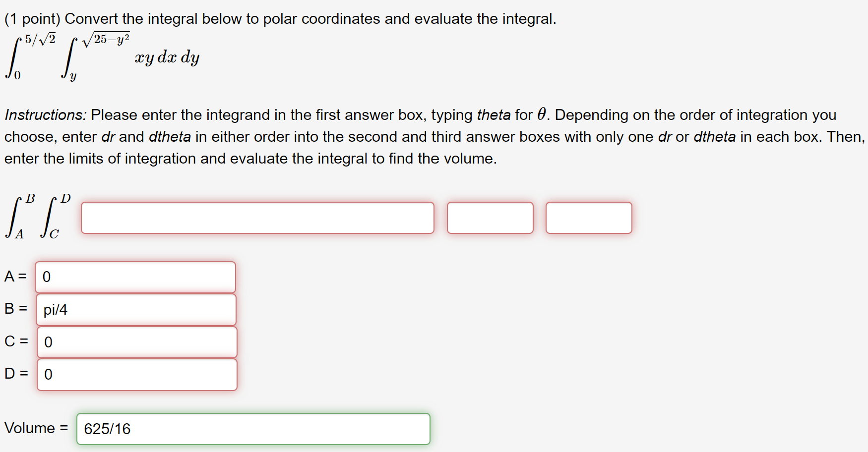Screen dimensions: 868x452
Task: Click the D limit input field
Action: [137, 375]
